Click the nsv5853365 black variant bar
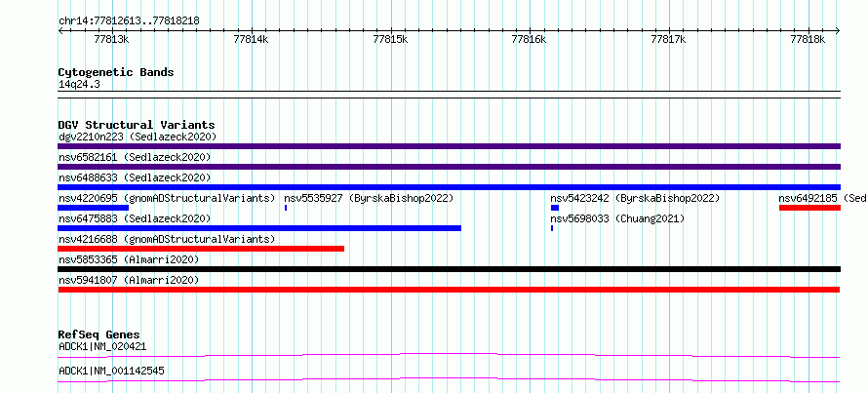This screenshot has width=868, height=393. point(449,269)
